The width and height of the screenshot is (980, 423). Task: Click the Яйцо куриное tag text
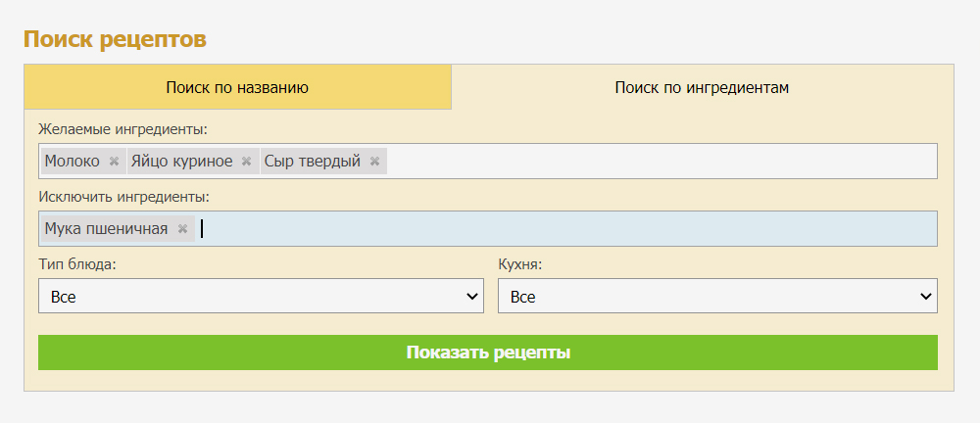[181, 162]
